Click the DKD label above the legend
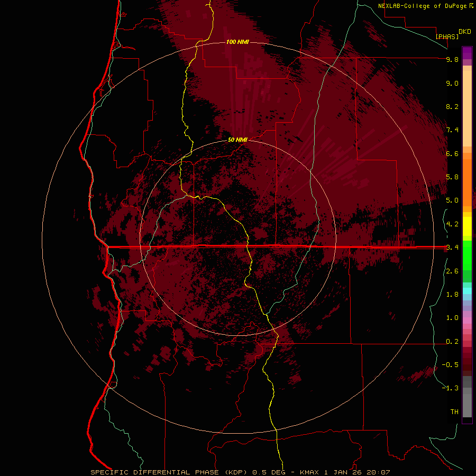The image size is (476, 476). [464, 32]
